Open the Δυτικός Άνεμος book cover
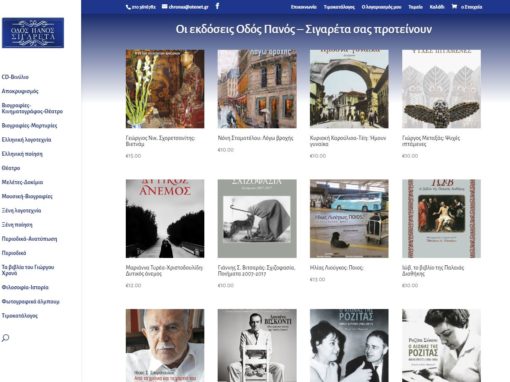 pos(165,218)
